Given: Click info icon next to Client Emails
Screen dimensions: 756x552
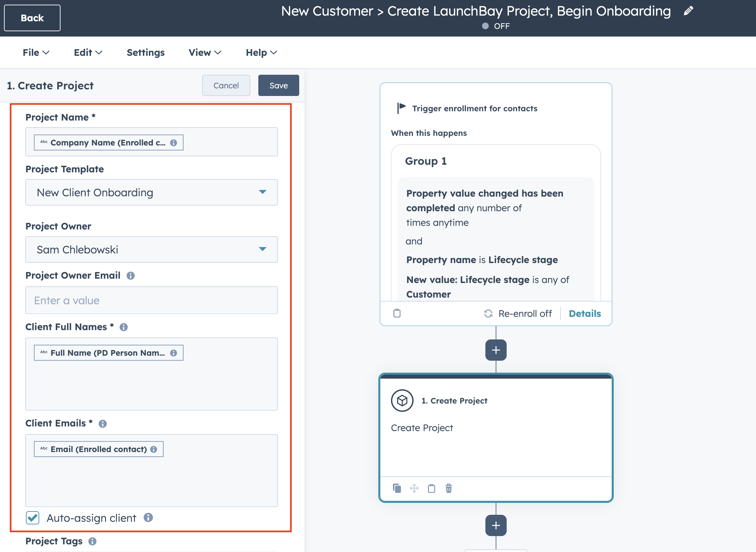Looking at the screenshot, I should coord(103,424).
